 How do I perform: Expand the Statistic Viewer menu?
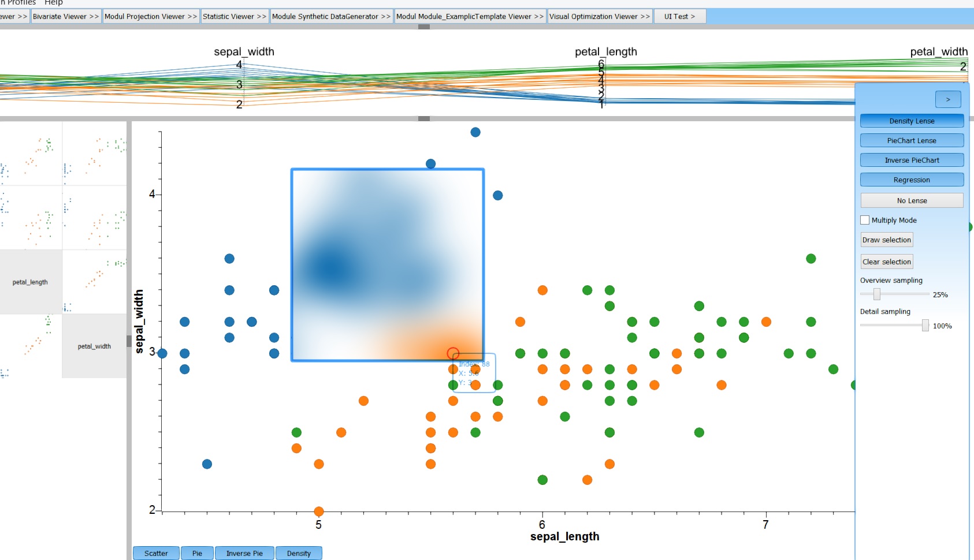pyautogui.click(x=235, y=16)
